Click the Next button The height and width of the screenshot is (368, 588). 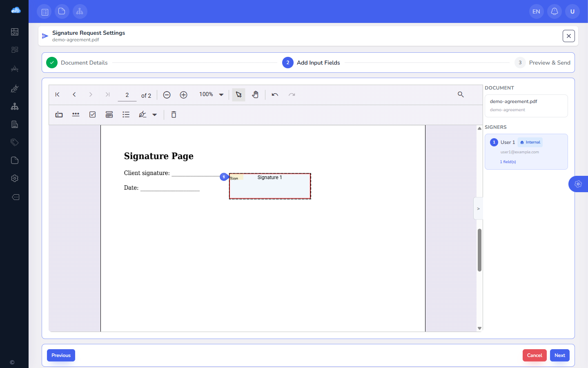coord(560,355)
